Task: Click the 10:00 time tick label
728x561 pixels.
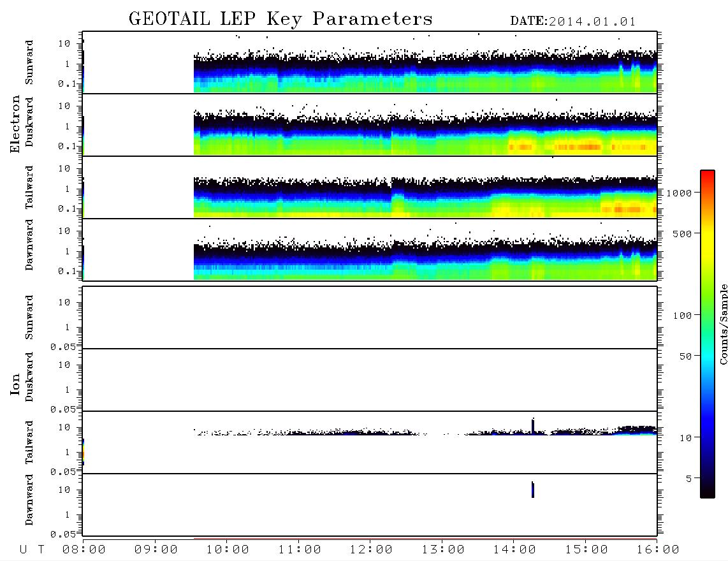Action: click(228, 550)
